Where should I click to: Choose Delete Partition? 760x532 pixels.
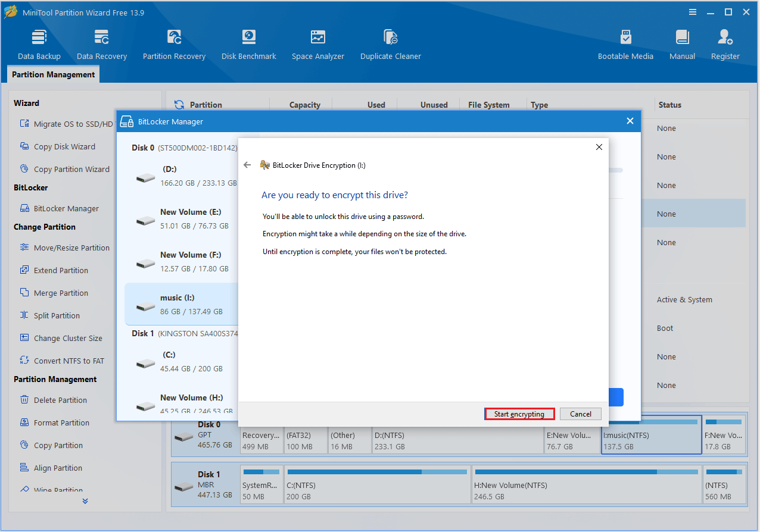pos(53,400)
